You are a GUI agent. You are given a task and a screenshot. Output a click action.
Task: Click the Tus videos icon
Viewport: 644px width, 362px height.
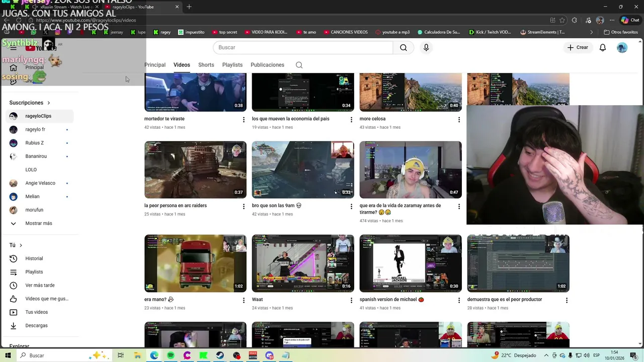click(14, 312)
